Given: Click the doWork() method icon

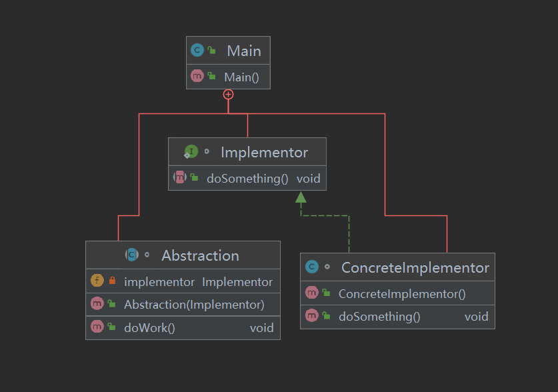Looking at the screenshot, I should [x=97, y=327].
